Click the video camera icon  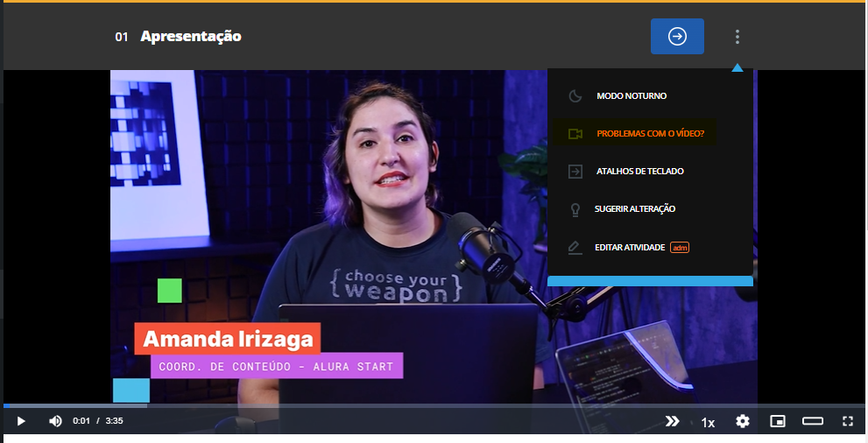click(575, 134)
